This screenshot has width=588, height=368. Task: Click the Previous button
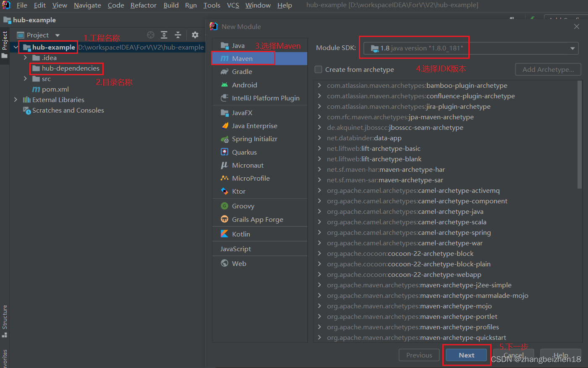(419, 355)
